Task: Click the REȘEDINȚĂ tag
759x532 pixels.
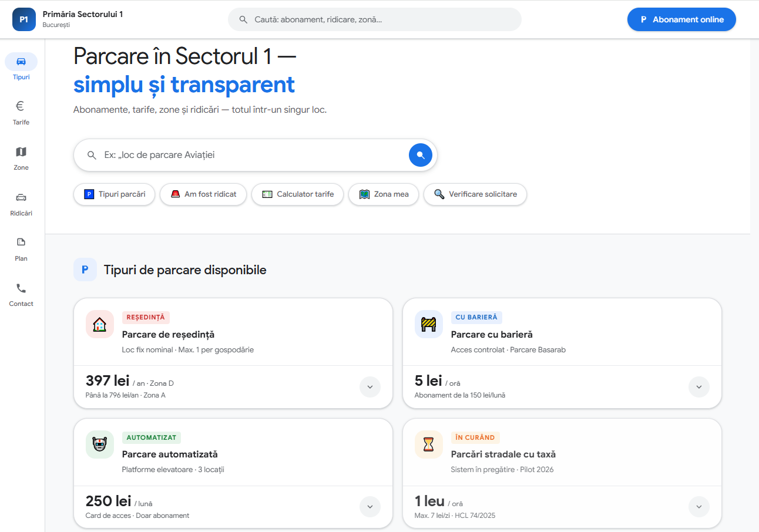Action: (x=146, y=318)
